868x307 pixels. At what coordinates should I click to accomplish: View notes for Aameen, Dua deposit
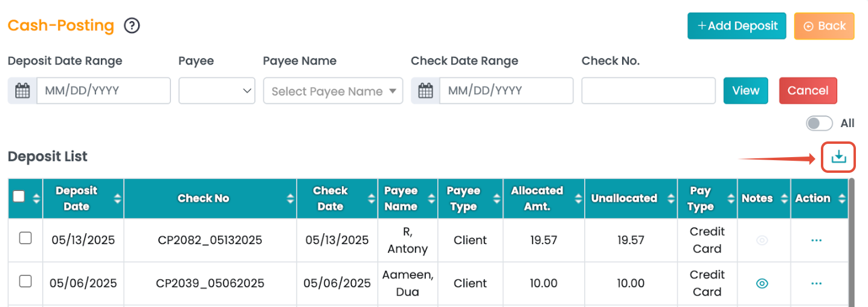pos(762,283)
